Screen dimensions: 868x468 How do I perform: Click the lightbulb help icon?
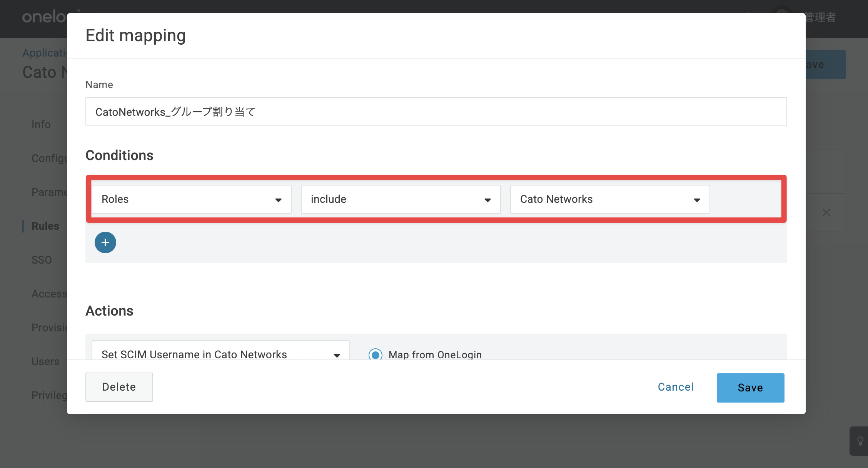(860, 441)
